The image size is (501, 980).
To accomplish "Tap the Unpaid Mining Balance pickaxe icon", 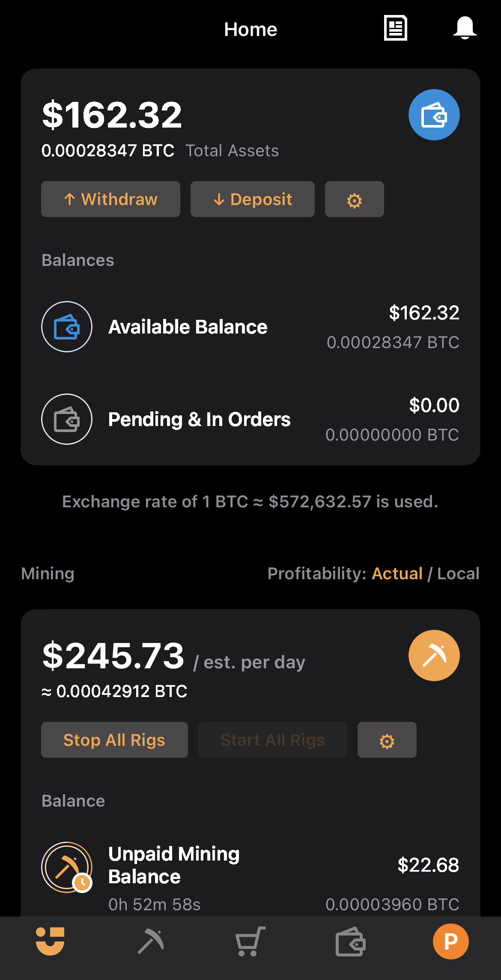I will [x=67, y=867].
